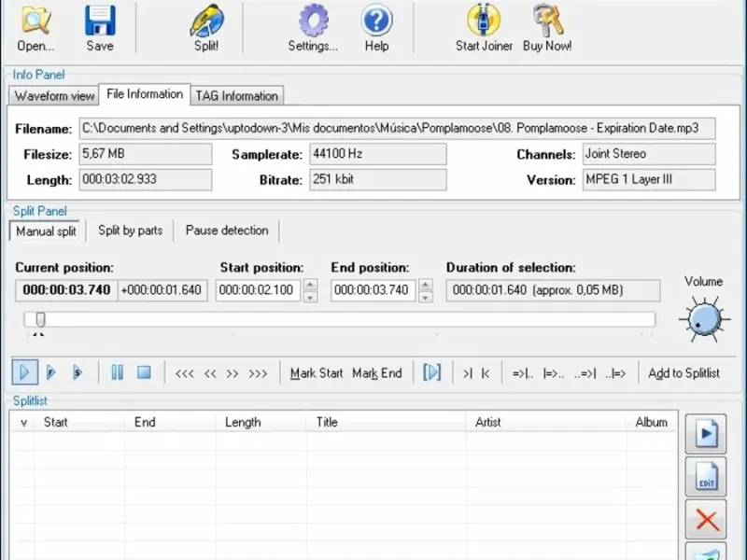This screenshot has height=560, width=747.
Task: Click the +000:00:01.640 offset display
Action: [162, 290]
